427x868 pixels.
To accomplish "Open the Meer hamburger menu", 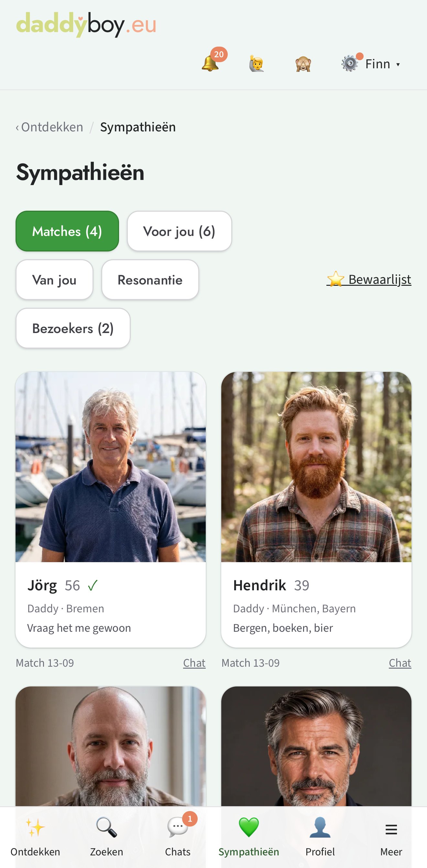I will (391, 837).
